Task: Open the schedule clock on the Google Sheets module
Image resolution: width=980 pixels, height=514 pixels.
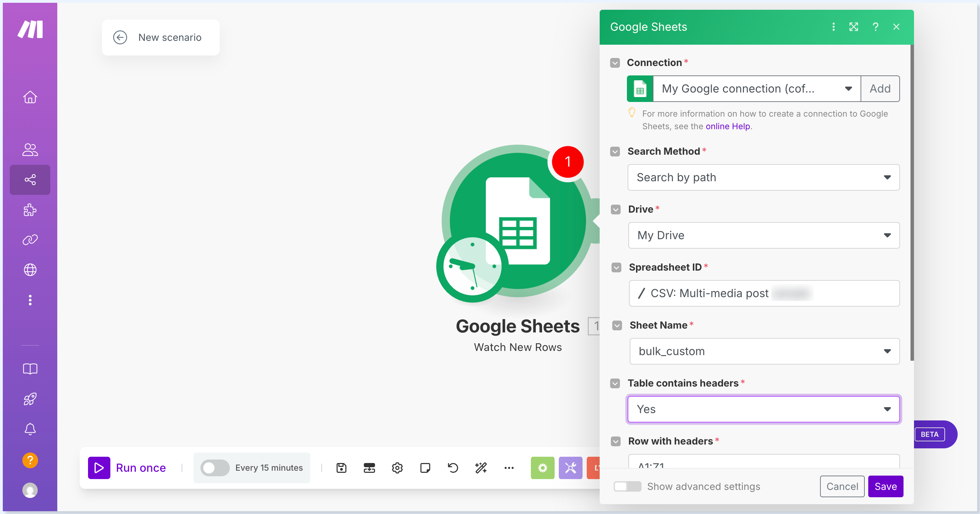Action: click(472, 267)
